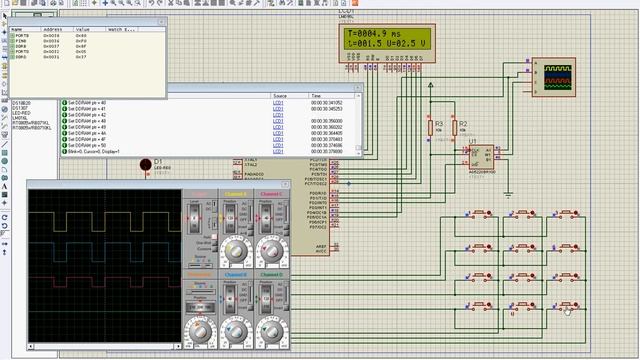Click the vertical mirror flip icon
Image resolution: width=640 pixels, height=360 pixels.
point(4,252)
